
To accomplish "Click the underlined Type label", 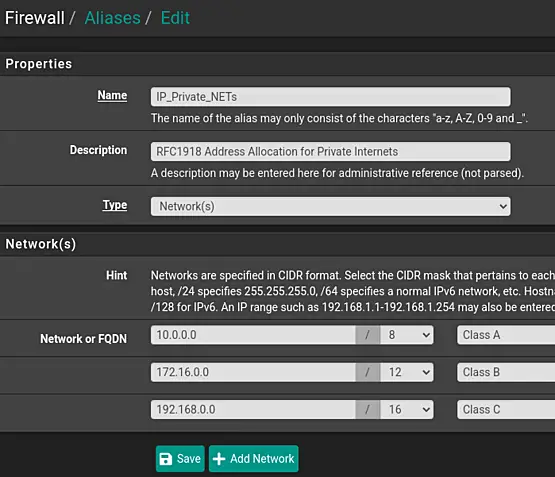I will pyautogui.click(x=115, y=205).
